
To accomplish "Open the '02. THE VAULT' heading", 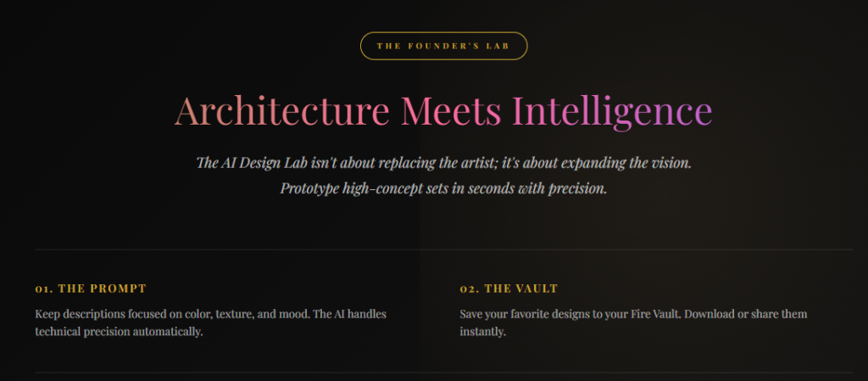I will click(509, 289).
